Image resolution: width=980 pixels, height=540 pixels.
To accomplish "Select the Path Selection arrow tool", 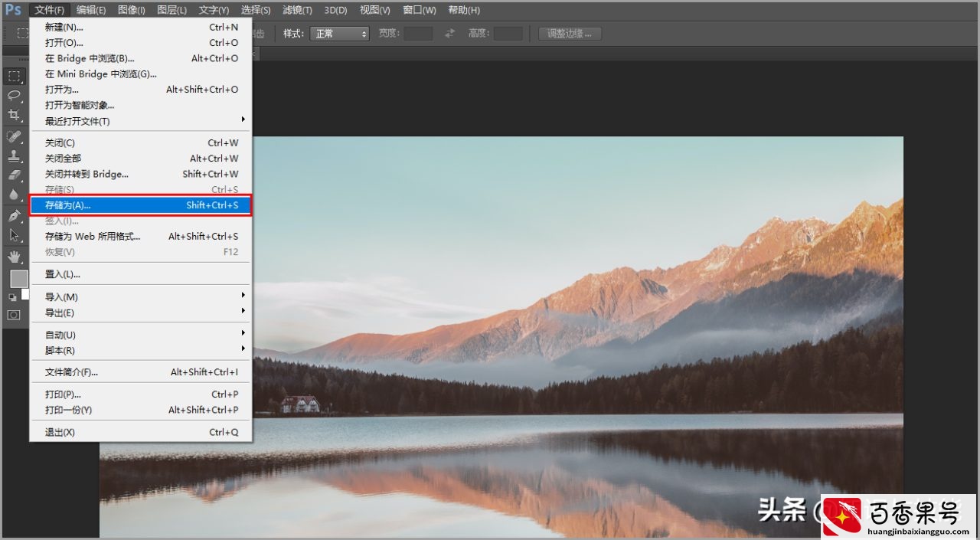I will click(x=15, y=235).
